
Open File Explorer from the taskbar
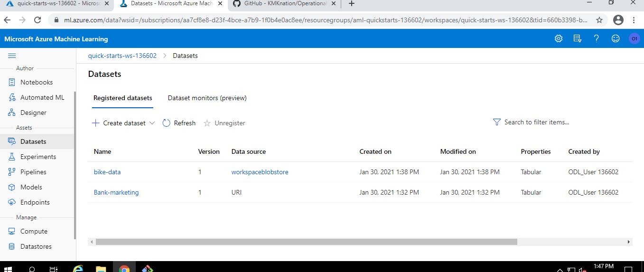101,268
